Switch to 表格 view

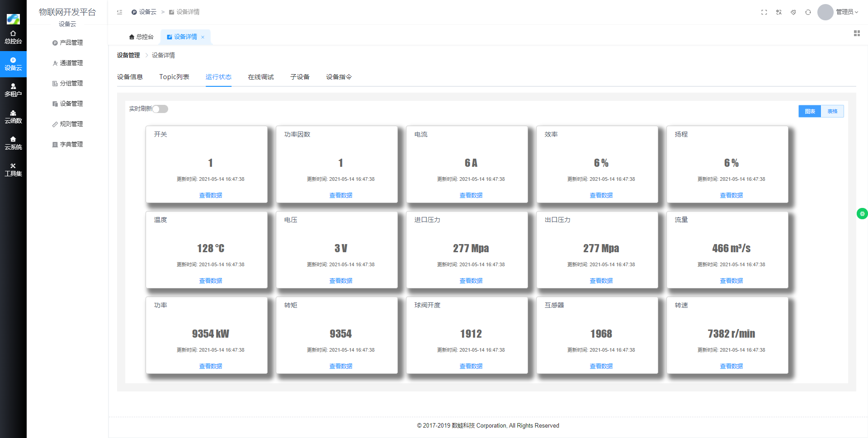832,111
